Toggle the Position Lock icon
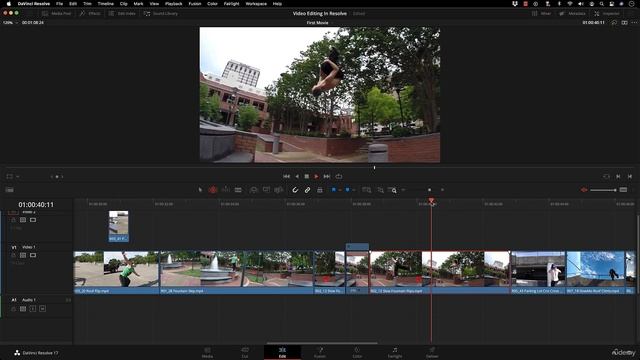 [x=320, y=190]
